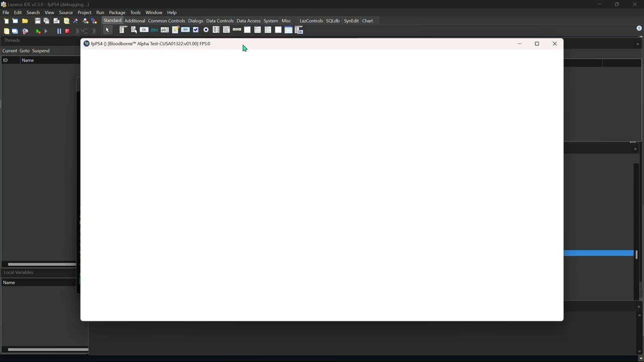Image resolution: width=644 pixels, height=362 pixels.
Task: Open the Window menu
Action: tap(154, 13)
